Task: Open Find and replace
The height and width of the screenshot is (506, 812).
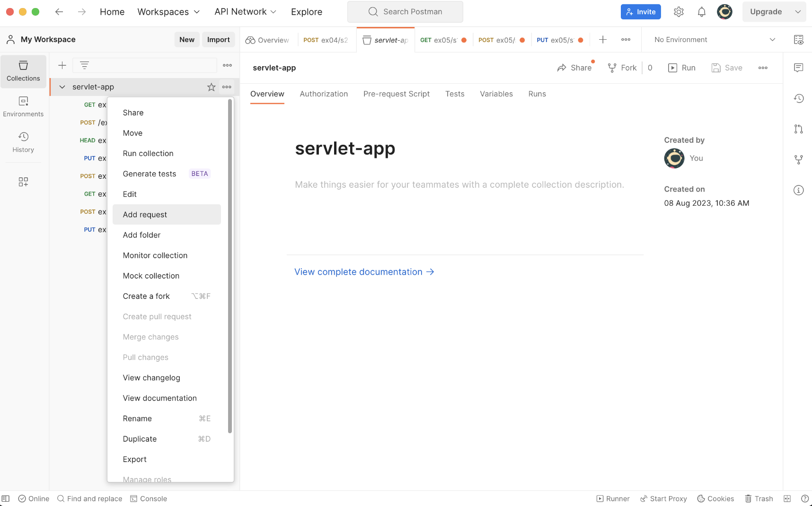Action: coord(89,498)
